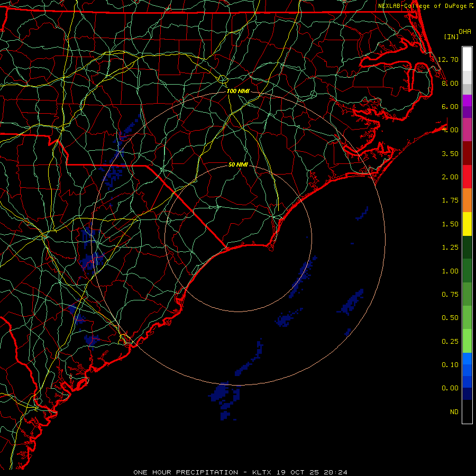The width and height of the screenshot is (476, 476).
Task: Click the ONE HOUR PRECIPITATION title text
Action: [186, 472]
